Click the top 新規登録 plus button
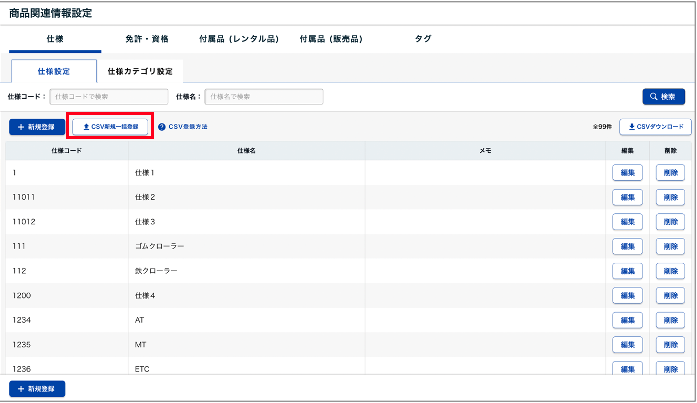 point(37,127)
